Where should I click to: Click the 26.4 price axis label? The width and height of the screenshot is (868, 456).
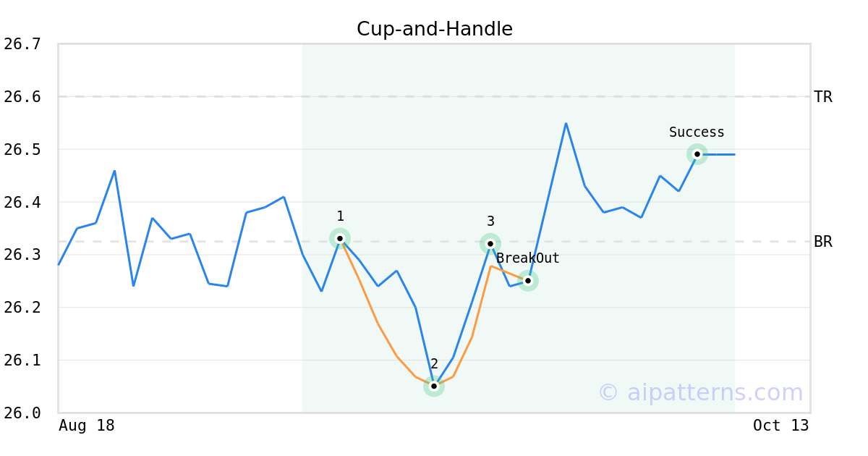pyautogui.click(x=22, y=203)
